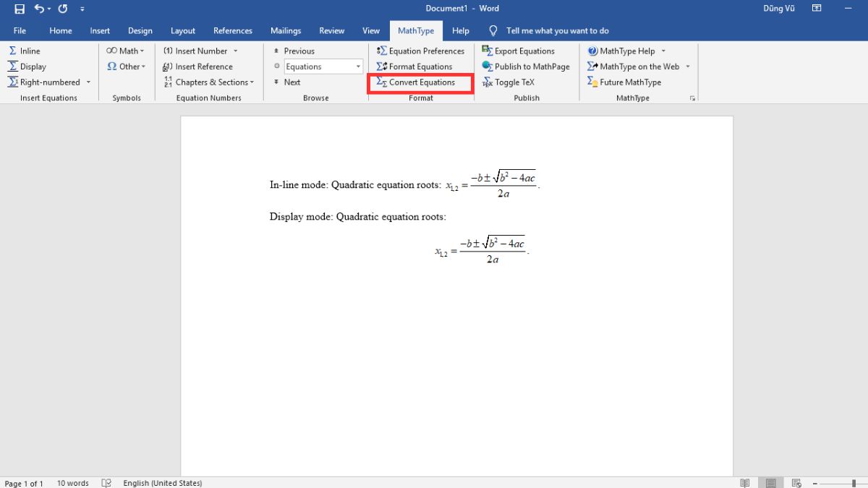Enable Web Layout view
868x488 pixels.
[796, 482]
